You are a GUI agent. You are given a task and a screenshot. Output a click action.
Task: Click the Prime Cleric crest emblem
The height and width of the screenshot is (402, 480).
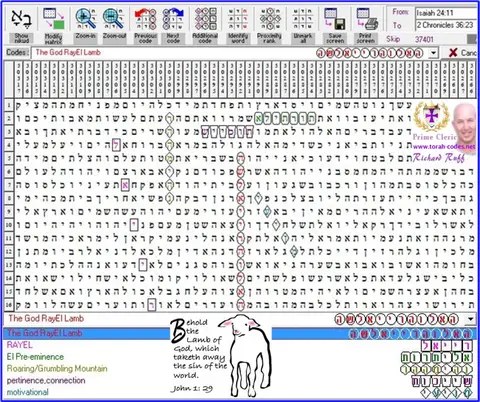431,117
